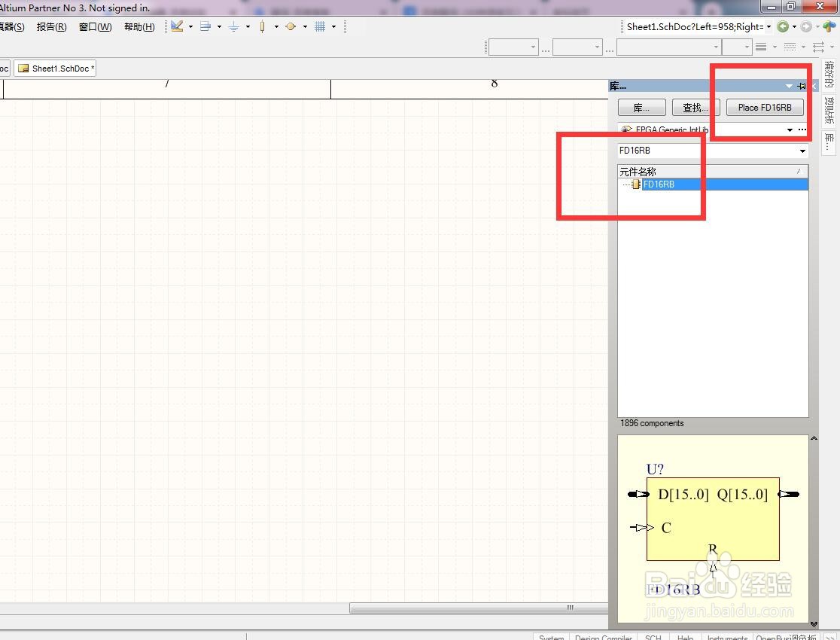Click the >> status bar overflow button
The height and width of the screenshot is (640, 840).
point(829,637)
